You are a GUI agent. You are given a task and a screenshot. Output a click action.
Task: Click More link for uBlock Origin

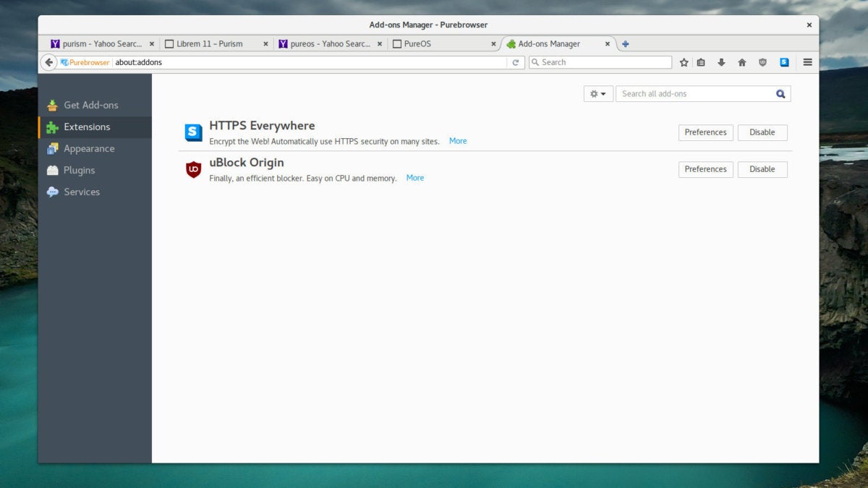[415, 178]
